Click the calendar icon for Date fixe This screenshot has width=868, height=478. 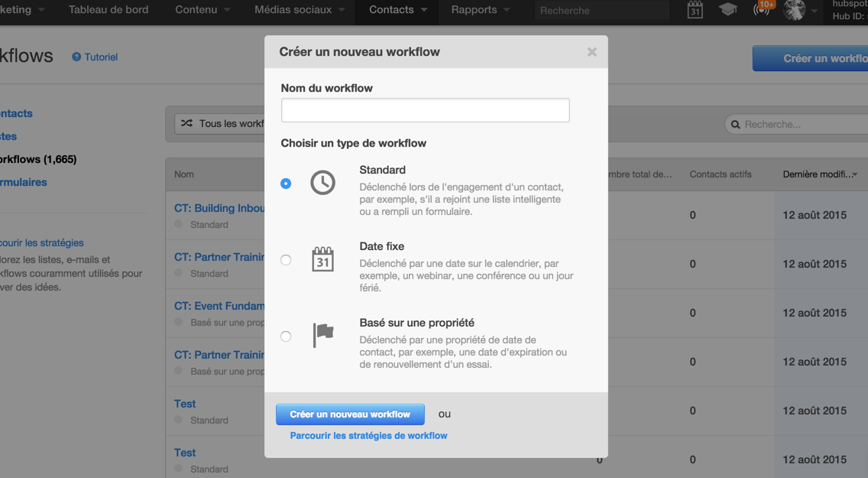pos(322,259)
